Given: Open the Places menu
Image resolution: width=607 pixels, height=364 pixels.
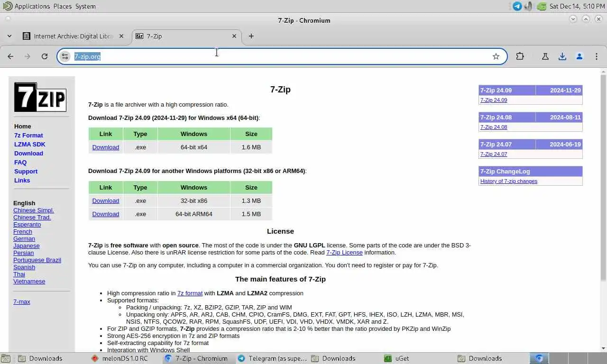Looking at the screenshot, I should pyautogui.click(x=63, y=6).
